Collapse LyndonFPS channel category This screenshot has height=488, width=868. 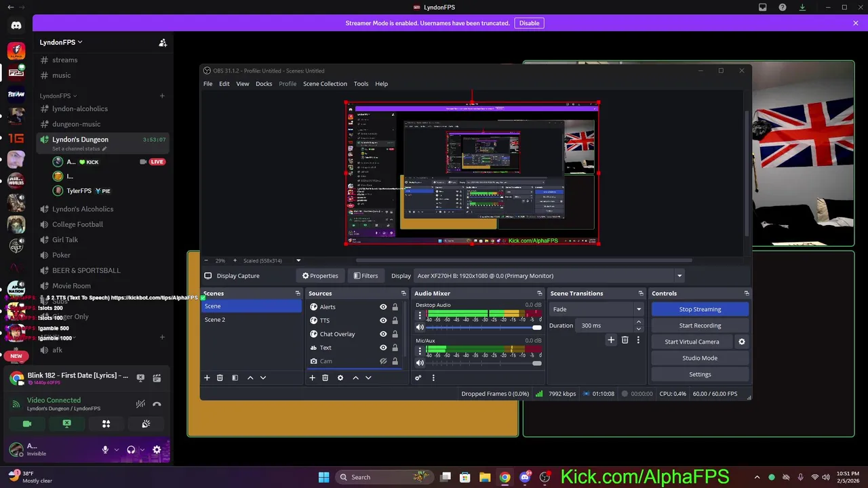[x=58, y=96]
